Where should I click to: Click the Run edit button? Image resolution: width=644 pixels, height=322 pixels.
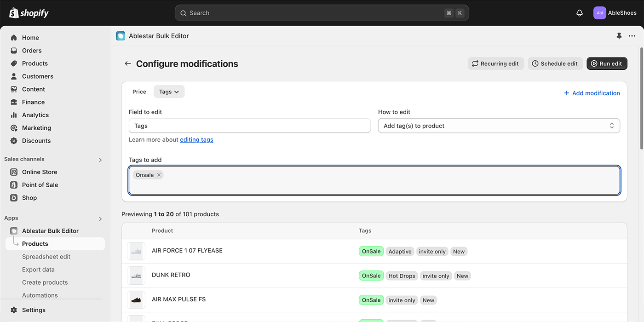(607, 63)
